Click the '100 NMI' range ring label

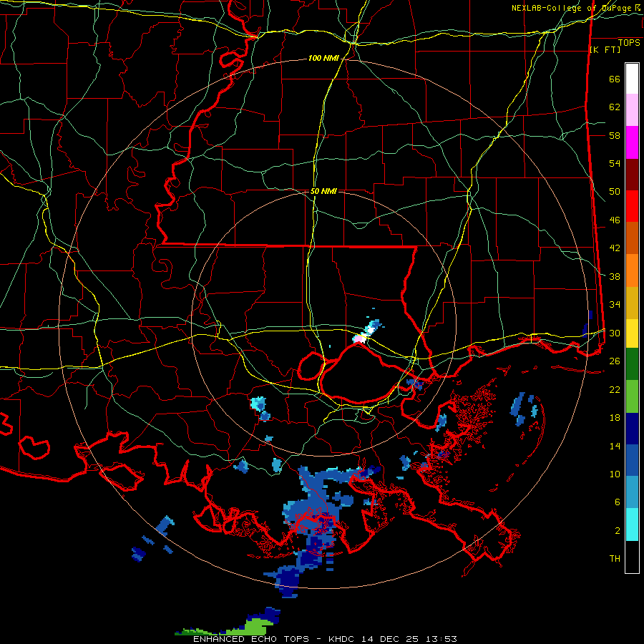pyautogui.click(x=323, y=59)
